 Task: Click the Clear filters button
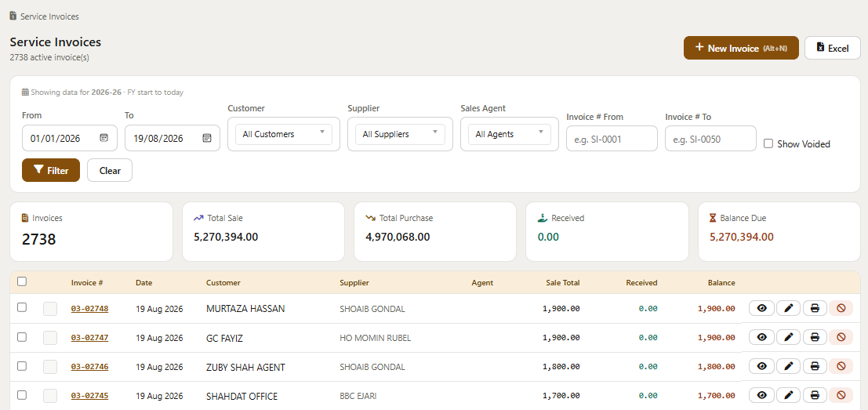click(x=110, y=170)
